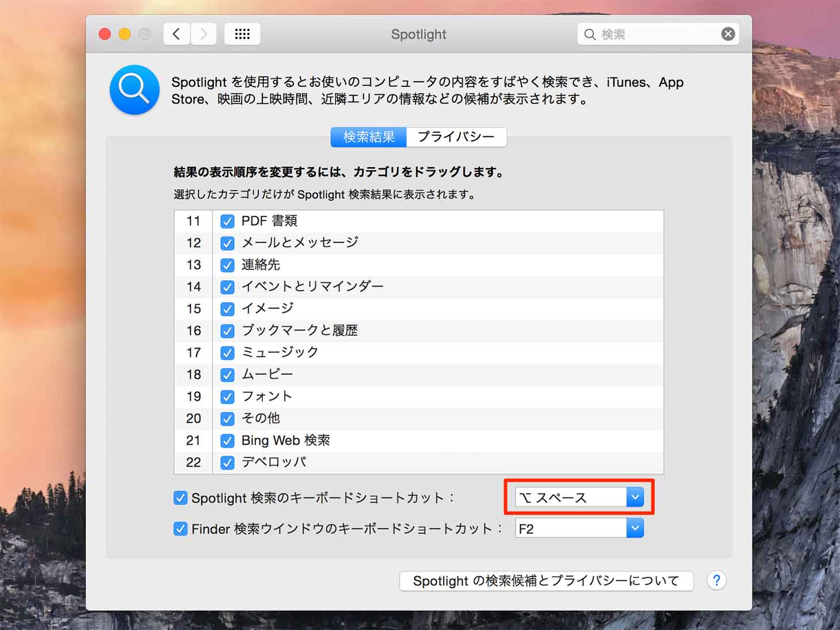Uncheck the PDF 書類 category
840x630 pixels.
pyautogui.click(x=227, y=221)
